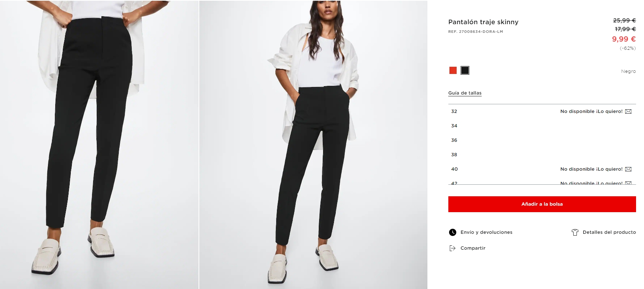Click envelope icon beside size 40

(x=628, y=169)
